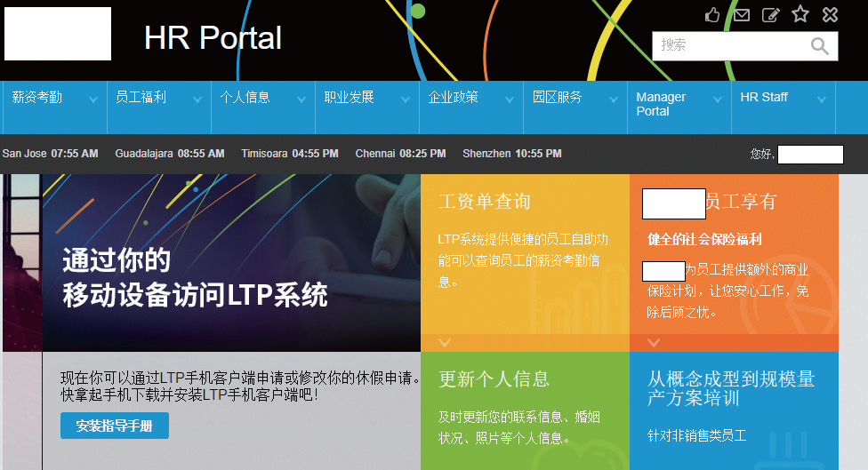Screen dimensions: 868x470
Task: Click the 健全的社会保险福利 text
Action: pos(704,239)
